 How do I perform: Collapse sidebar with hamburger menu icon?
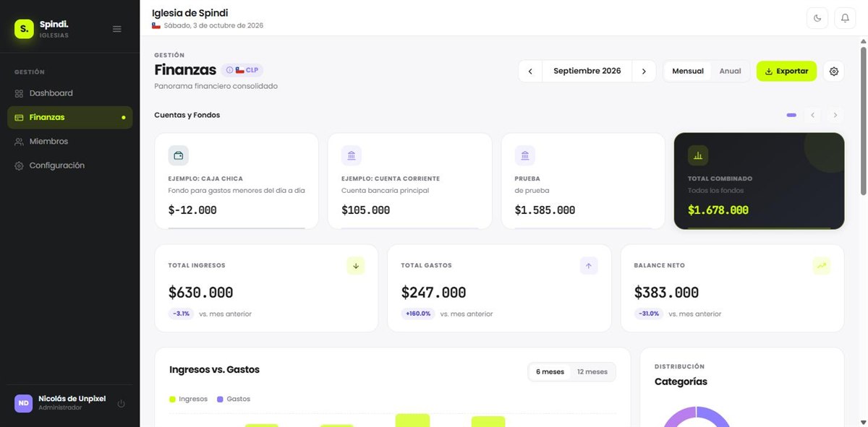click(x=117, y=29)
